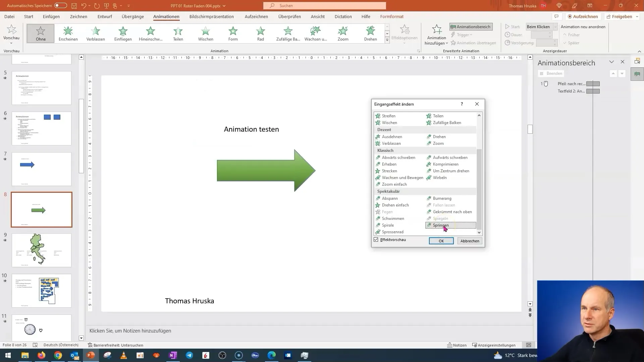Click the Pfeil timeline bar in Animationsbereich

tap(593, 84)
